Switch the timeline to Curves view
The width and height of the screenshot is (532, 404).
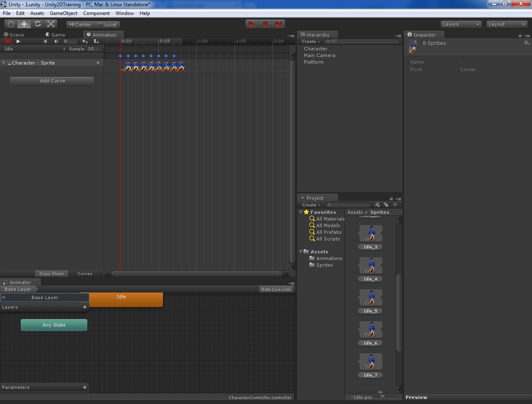[85, 274]
